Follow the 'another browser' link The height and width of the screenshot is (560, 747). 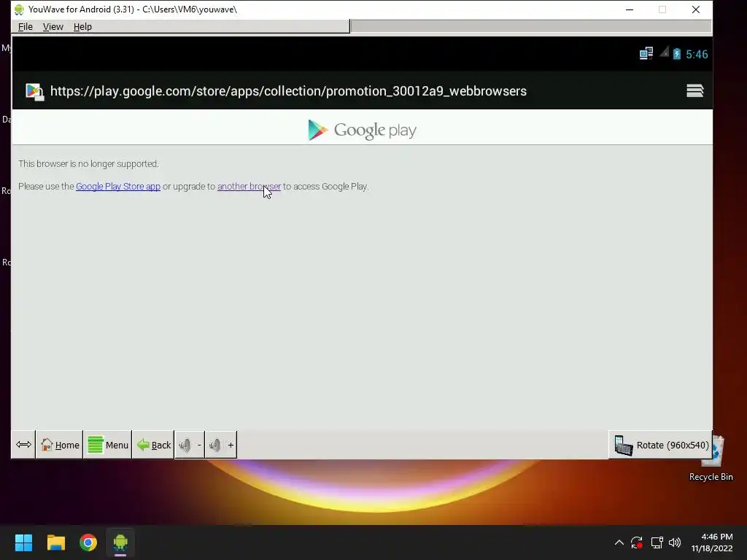tap(249, 187)
